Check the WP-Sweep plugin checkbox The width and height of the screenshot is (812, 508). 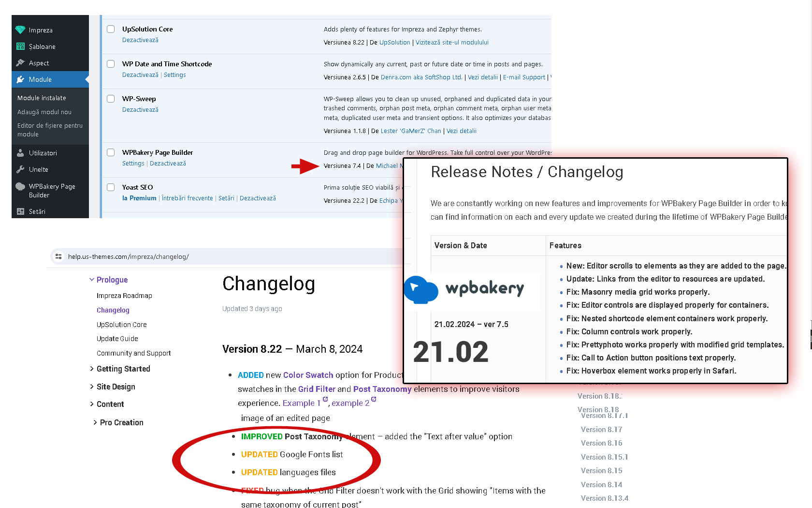(111, 99)
